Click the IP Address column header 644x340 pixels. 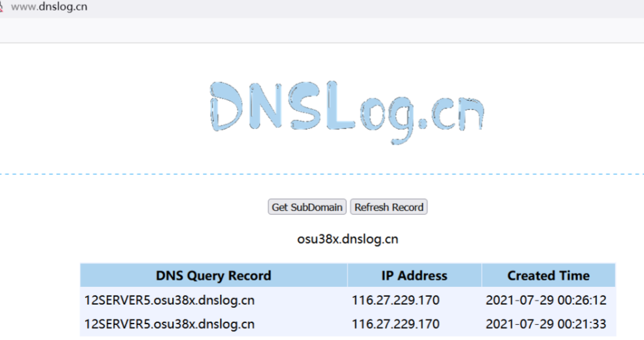[414, 275]
